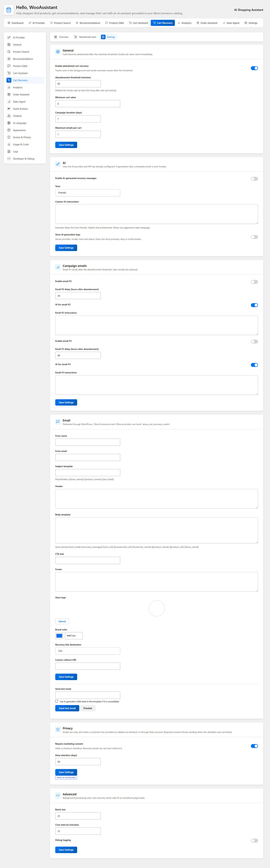Click the WooAssistant shopping bag logo icon
The width and height of the screenshot is (270, 868).
[x=9, y=10]
